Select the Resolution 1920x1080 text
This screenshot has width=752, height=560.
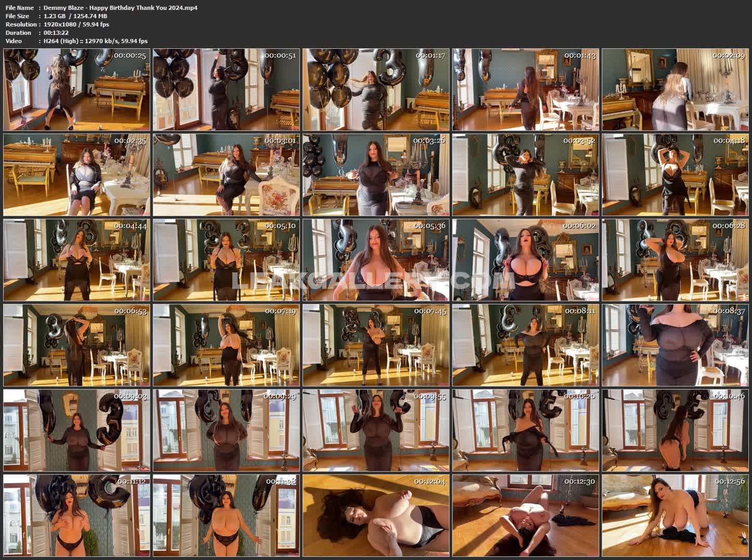[x=76, y=24]
